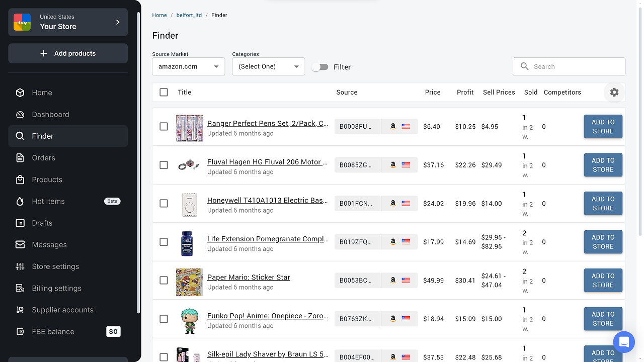Navigate to the Orders page

[68, 158]
